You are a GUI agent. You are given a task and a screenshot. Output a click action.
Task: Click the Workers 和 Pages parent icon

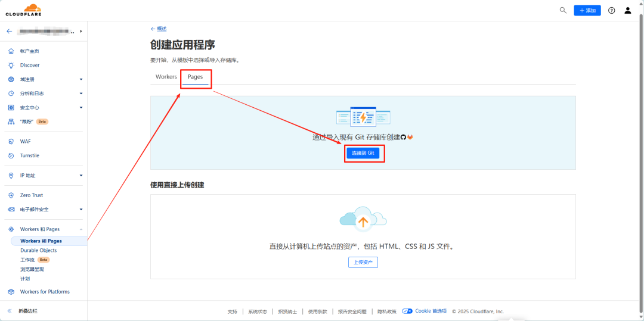tap(11, 229)
